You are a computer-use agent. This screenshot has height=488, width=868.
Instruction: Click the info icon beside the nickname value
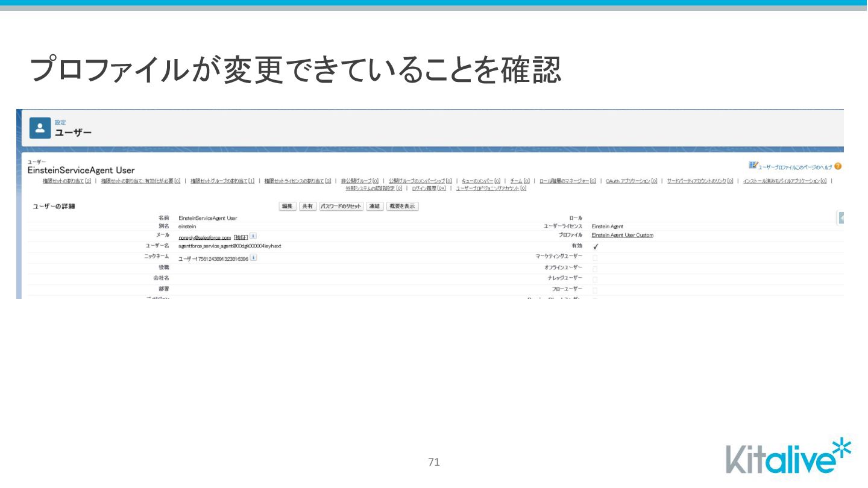253,258
